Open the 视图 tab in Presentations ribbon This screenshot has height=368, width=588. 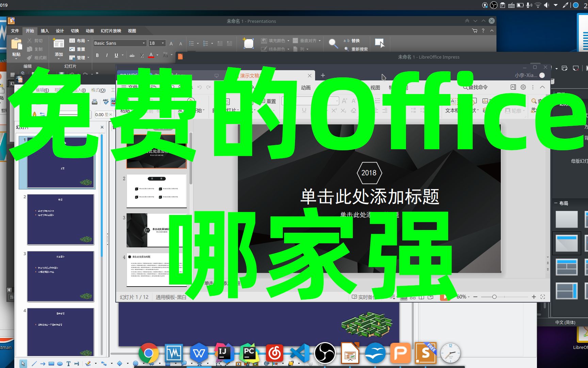click(x=132, y=31)
